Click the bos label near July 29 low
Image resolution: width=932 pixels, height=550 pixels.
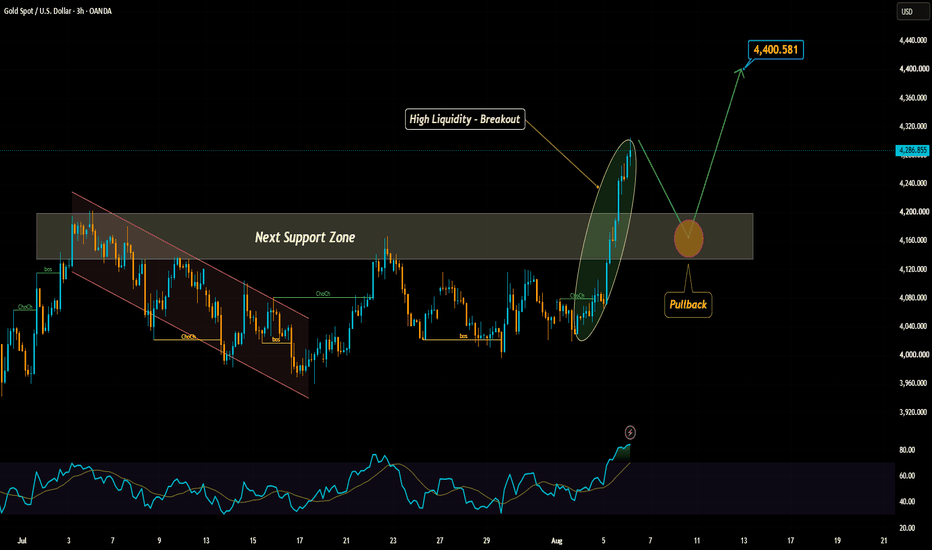tap(463, 336)
